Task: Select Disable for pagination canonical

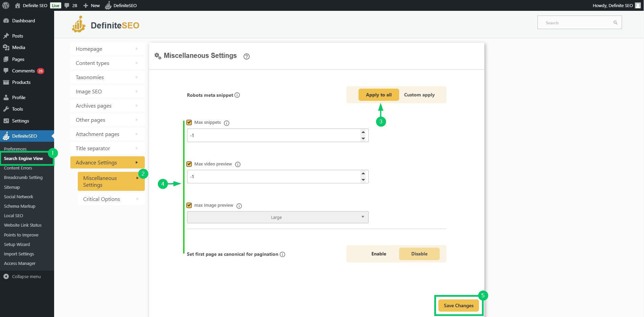Action: coord(419,254)
